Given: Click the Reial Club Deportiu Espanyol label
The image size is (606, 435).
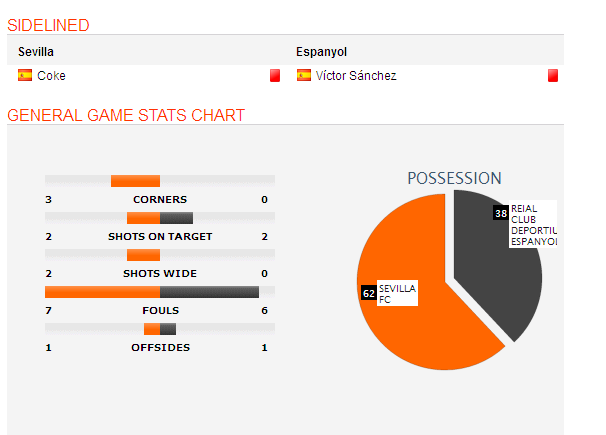Looking at the screenshot, I should pyautogui.click(x=532, y=225).
